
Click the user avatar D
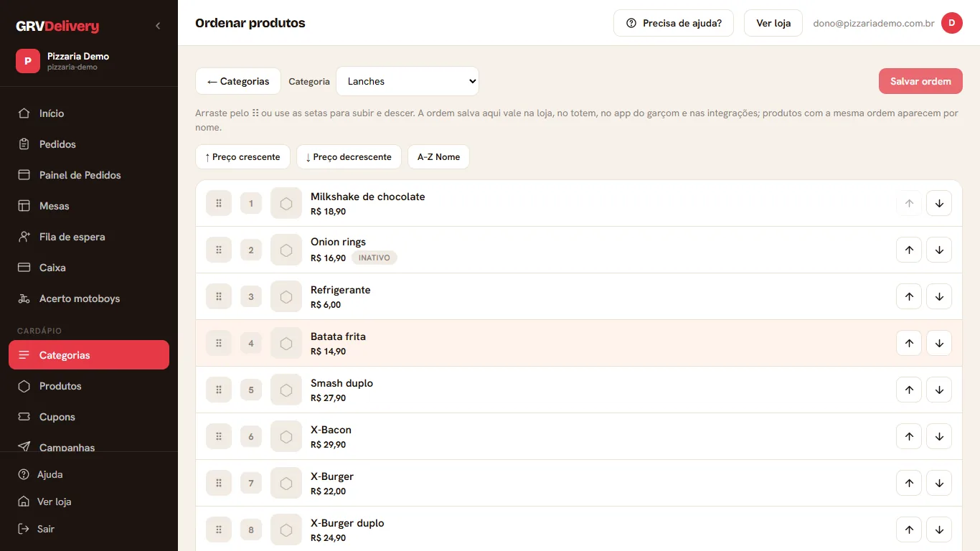coord(951,23)
